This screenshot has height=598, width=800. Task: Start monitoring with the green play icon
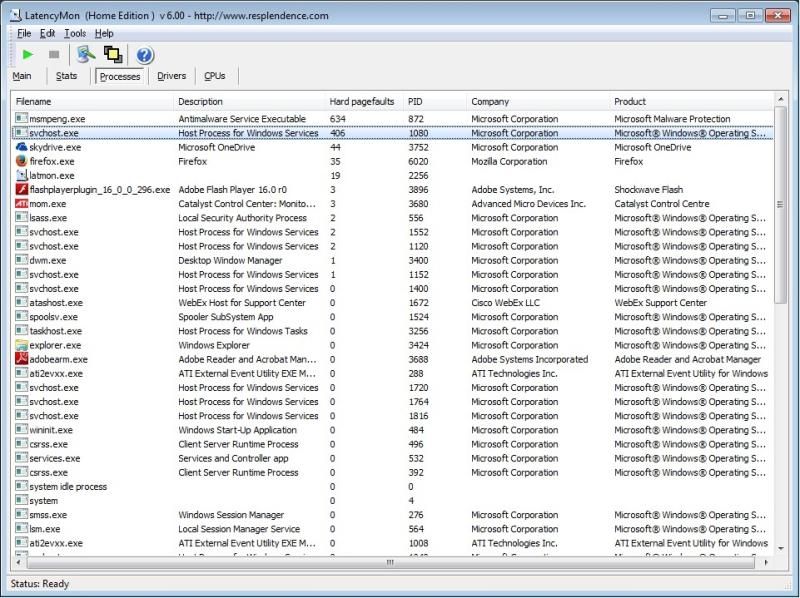click(27, 55)
